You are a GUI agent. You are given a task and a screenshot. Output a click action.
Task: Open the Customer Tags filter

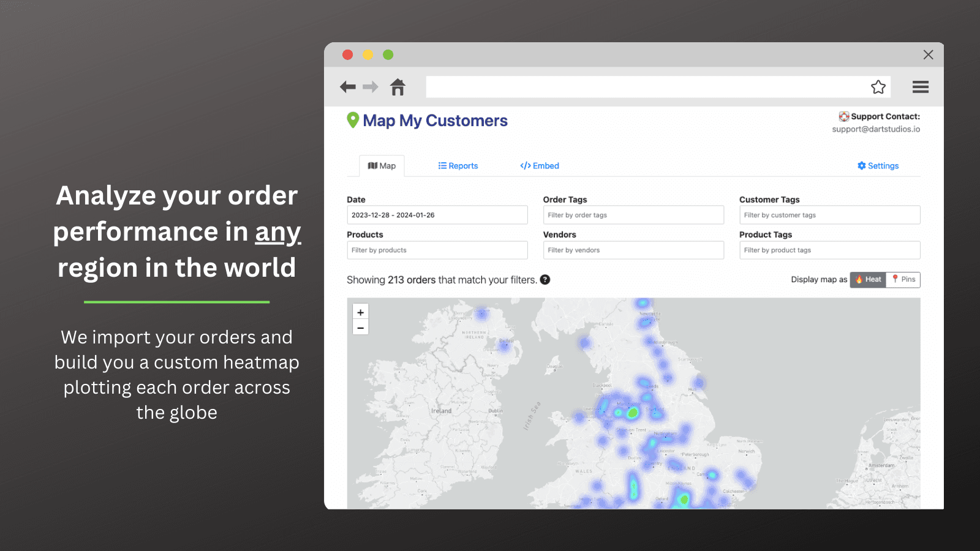[x=829, y=215]
